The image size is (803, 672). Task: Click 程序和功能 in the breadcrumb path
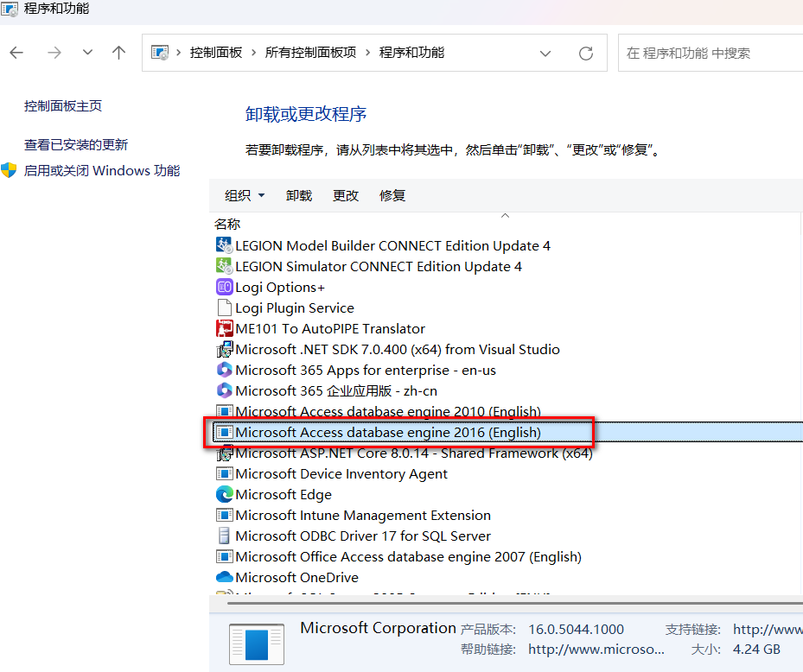411,53
